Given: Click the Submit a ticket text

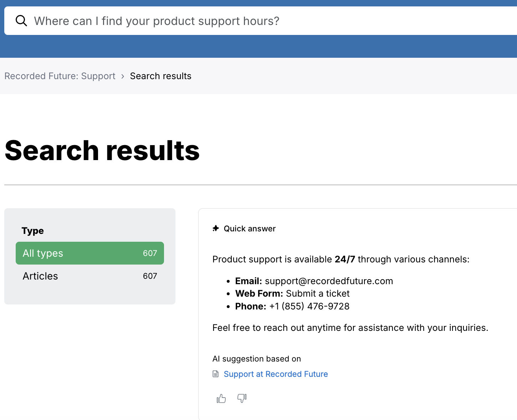Looking at the screenshot, I should (x=318, y=293).
